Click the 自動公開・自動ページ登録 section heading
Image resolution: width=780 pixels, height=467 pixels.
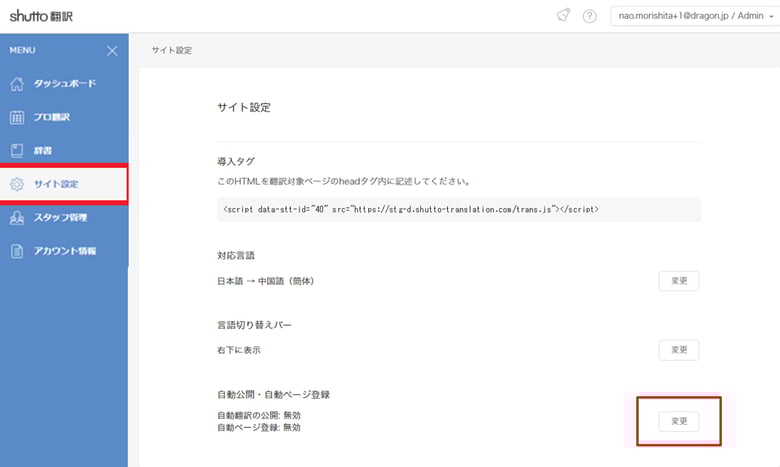click(x=274, y=395)
